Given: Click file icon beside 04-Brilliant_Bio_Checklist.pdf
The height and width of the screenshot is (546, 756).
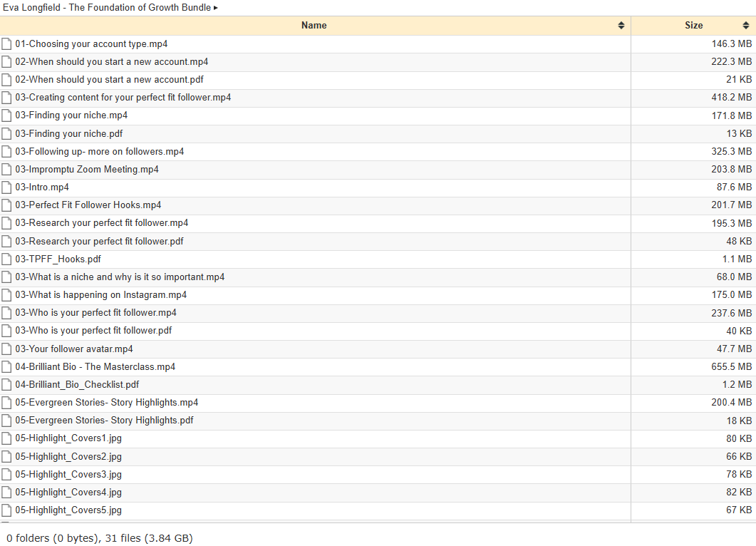Looking at the screenshot, I should click(x=6, y=384).
